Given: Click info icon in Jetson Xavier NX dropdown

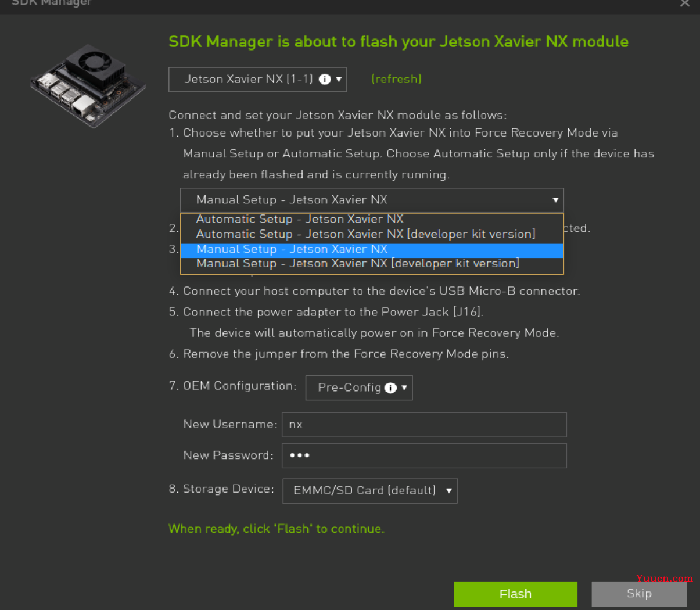Looking at the screenshot, I should click(325, 79).
